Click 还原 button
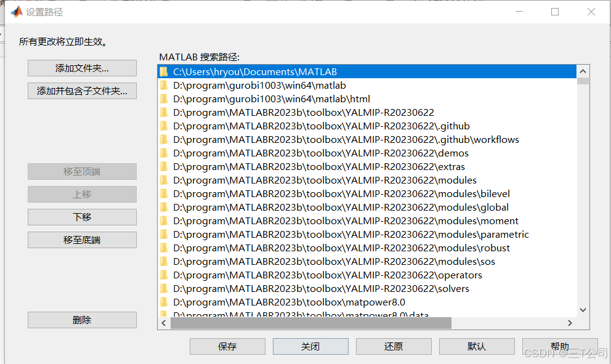Image resolution: width=611 pixels, height=364 pixels. (x=394, y=347)
